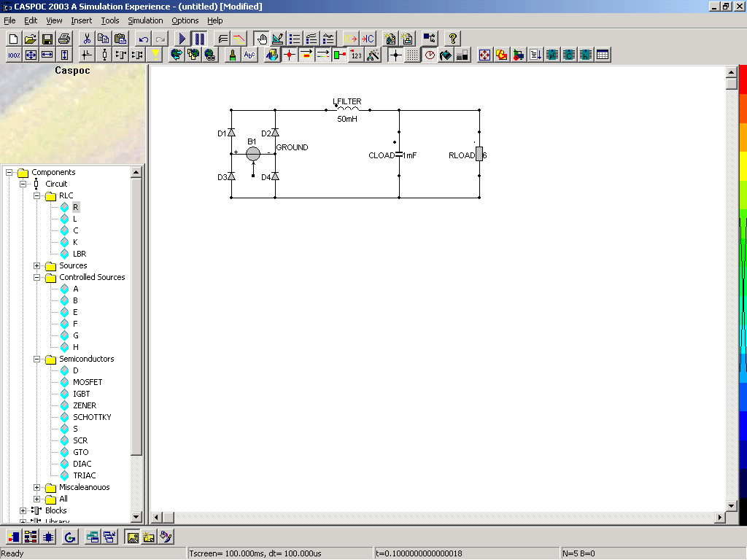Open an existing file via folder icon

point(31,39)
